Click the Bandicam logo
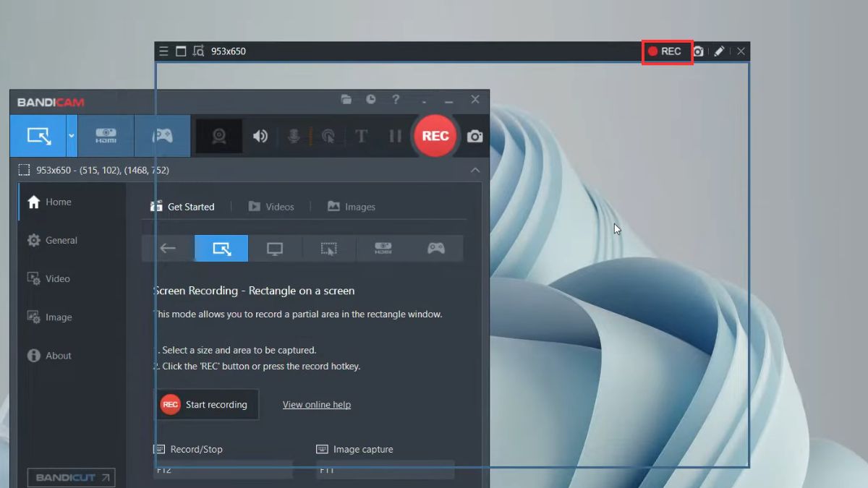 tap(51, 103)
